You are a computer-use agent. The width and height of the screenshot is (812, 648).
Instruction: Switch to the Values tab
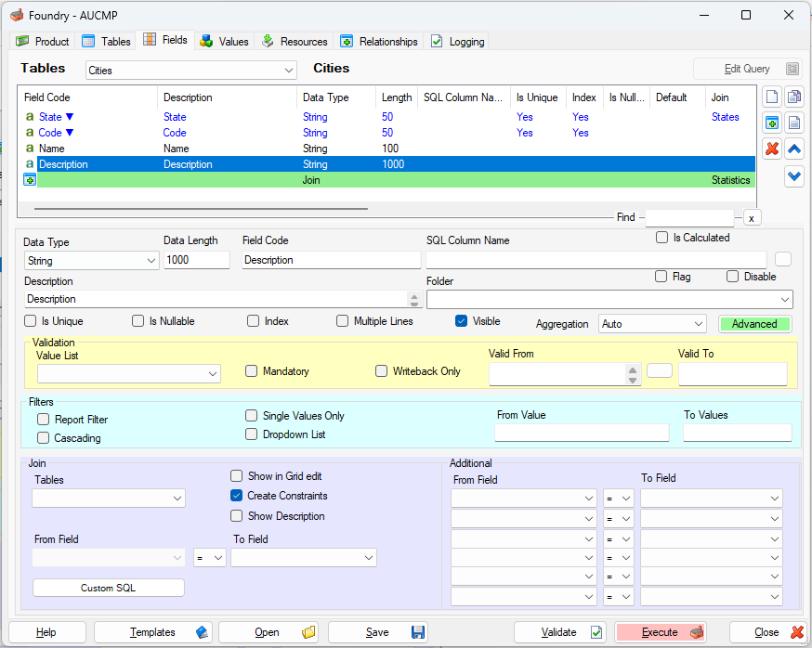pyautogui.click(x=224, y=42)
